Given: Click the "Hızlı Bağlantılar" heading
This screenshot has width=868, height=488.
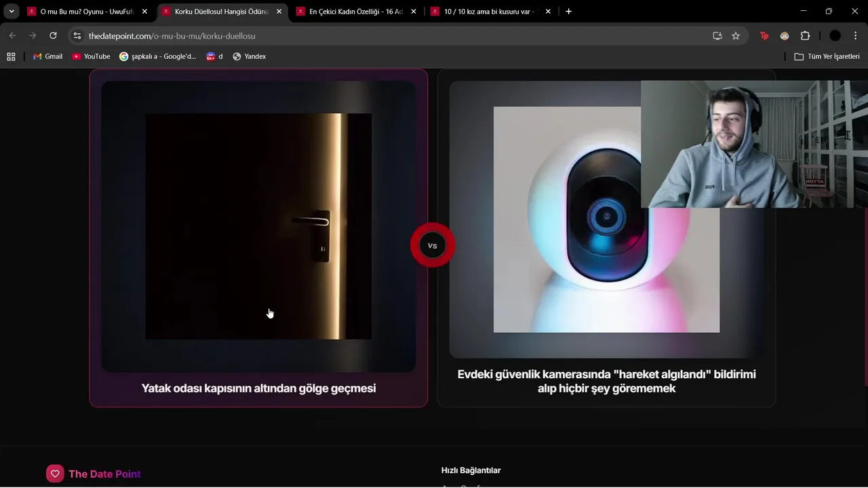Looking at the screenshot, I should click(471, 470).
